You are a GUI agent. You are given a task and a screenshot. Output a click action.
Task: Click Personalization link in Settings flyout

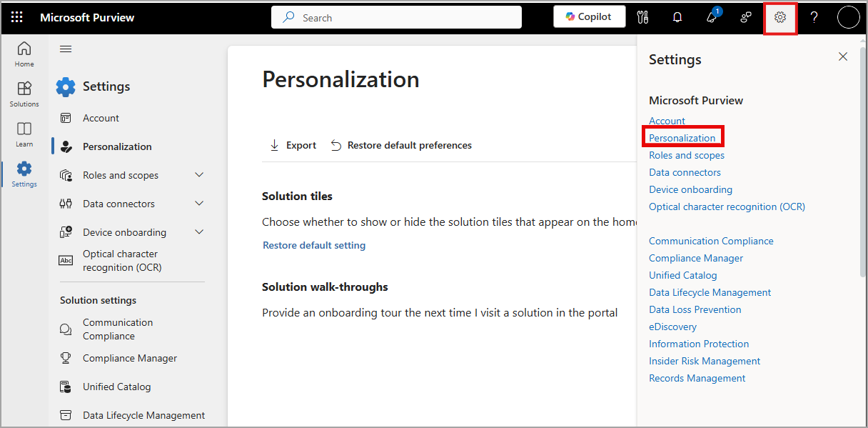pyautogui.click(x=682, y=138)
